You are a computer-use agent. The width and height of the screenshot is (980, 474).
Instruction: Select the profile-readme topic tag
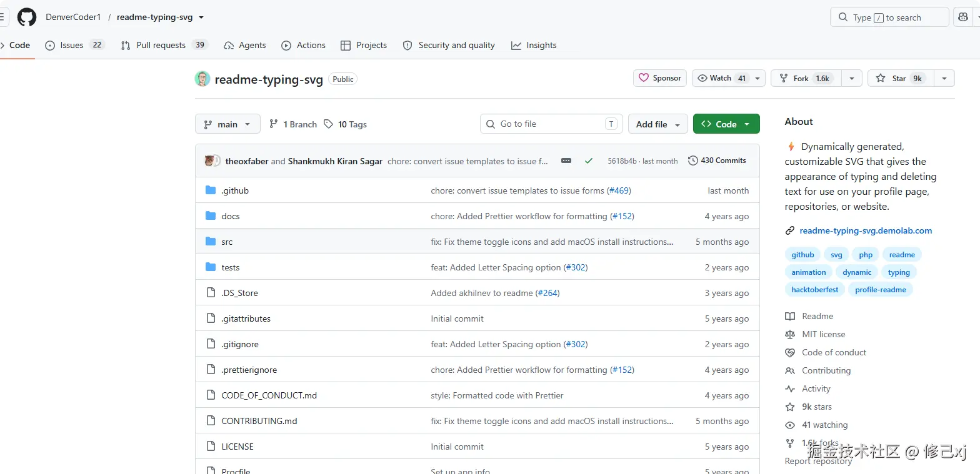point(881,290)
